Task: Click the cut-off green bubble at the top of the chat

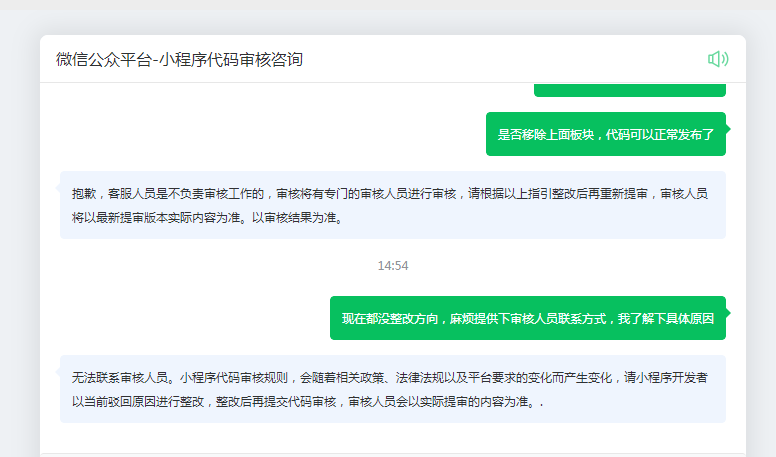Action: pos(630,90)
